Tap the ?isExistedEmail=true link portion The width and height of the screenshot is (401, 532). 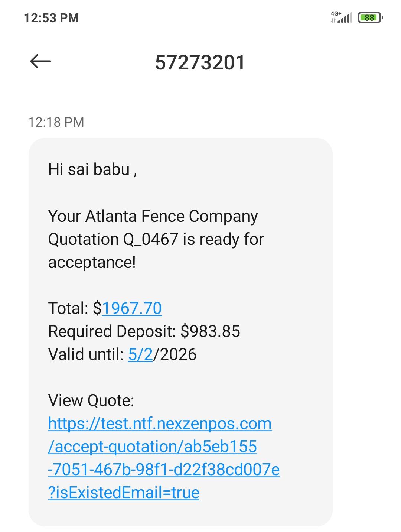[124, 493]
